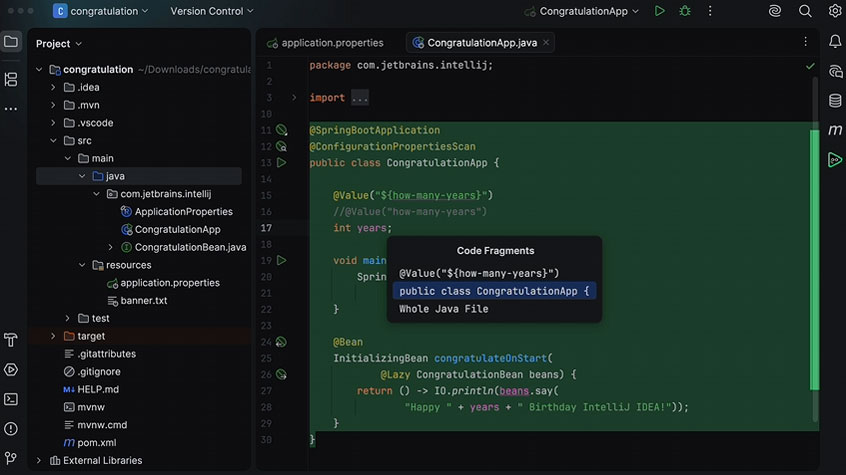846x475 pixels.
Task: Open the Maven tool window
Action: [x=835, y=130]
